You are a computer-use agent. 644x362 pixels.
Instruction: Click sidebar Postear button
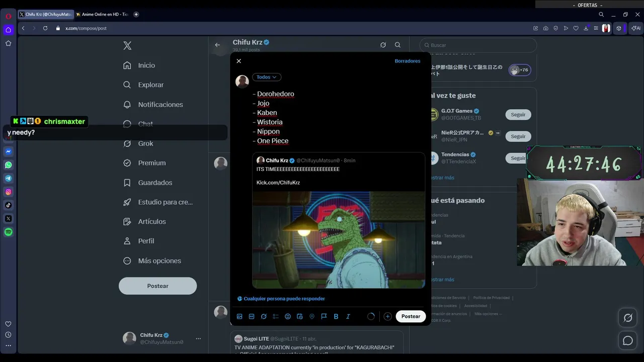tap(157, 286)
